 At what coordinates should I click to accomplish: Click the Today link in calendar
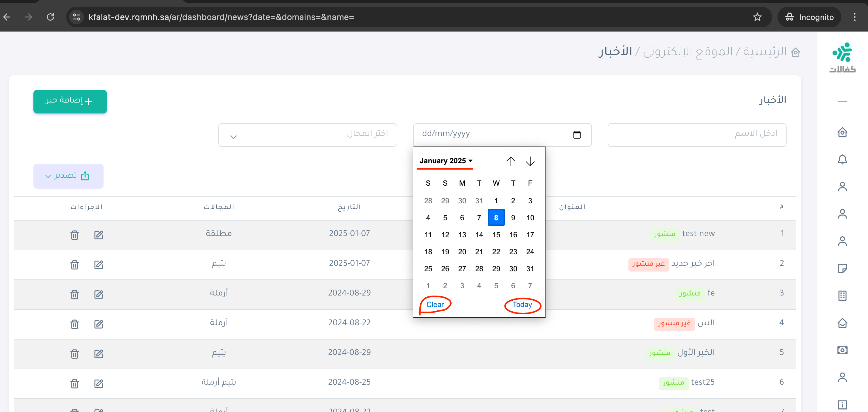click(522, 305)
